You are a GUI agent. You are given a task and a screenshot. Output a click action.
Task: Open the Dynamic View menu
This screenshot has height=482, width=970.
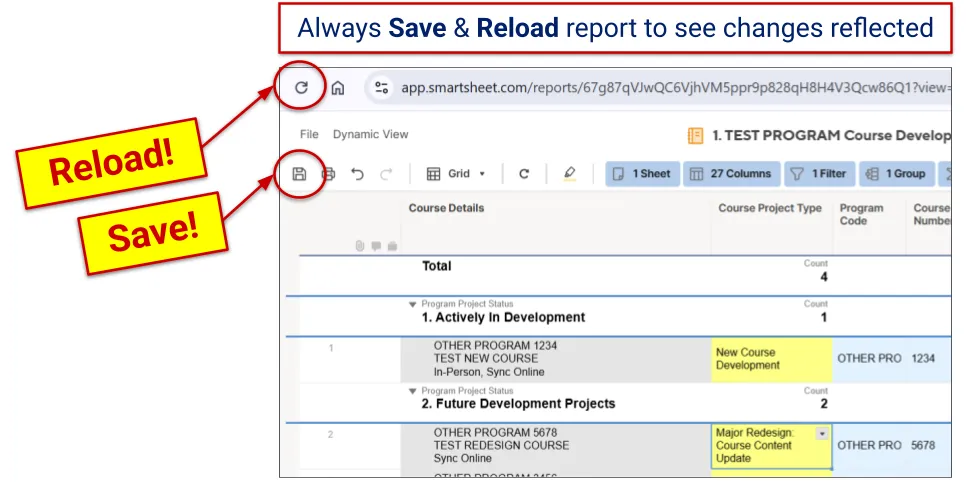pyautogui.click(x=371, y=134)
